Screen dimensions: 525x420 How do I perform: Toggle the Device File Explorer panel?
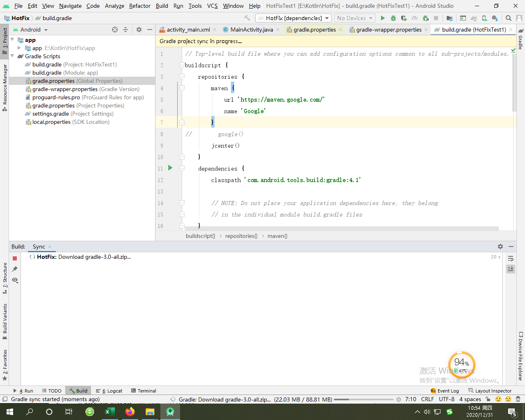tap(520, 356)
